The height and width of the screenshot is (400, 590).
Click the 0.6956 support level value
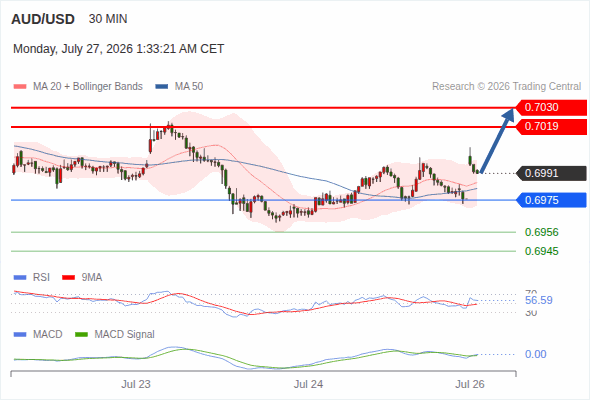click(x=541, y=232)
